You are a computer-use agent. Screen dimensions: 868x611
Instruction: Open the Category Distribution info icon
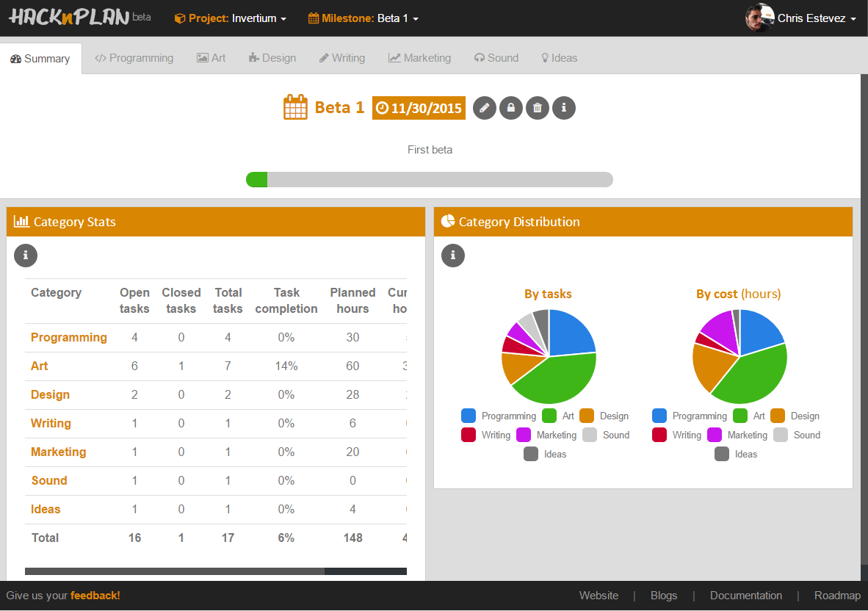(x=453, y=256)
